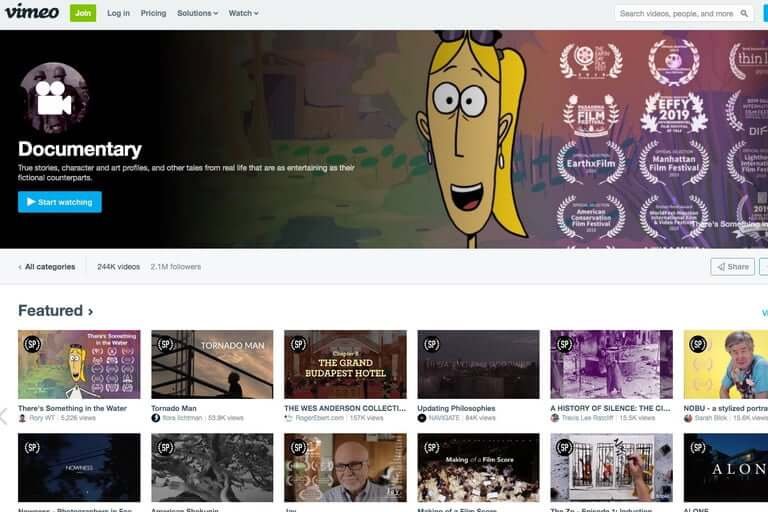This screenshot has height=512, width=768.
Task: Click Staff Pick badge on Tornado Man
Action: pyautogui.click(x=166, y=344)
